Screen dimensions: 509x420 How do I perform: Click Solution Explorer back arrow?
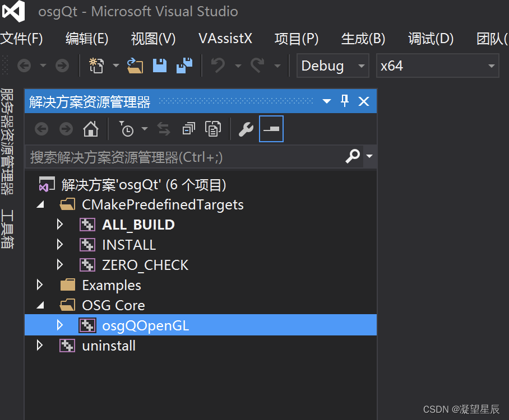point(41,129)
